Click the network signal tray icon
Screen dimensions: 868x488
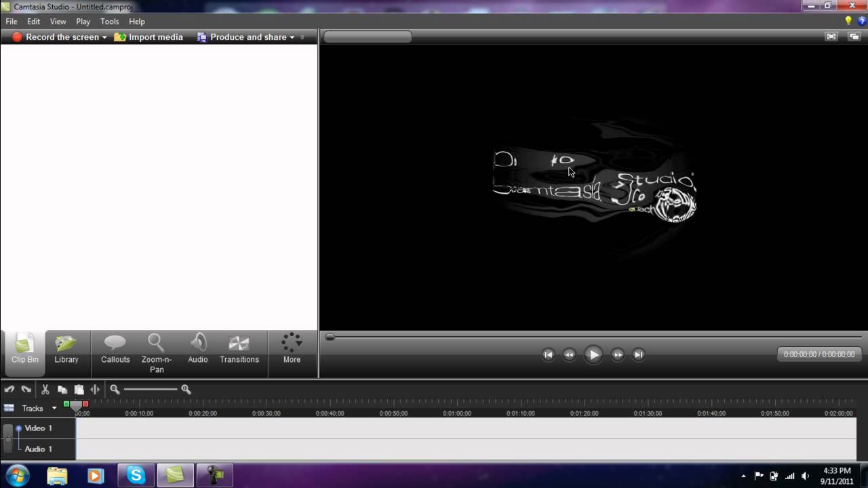(789, 476)
